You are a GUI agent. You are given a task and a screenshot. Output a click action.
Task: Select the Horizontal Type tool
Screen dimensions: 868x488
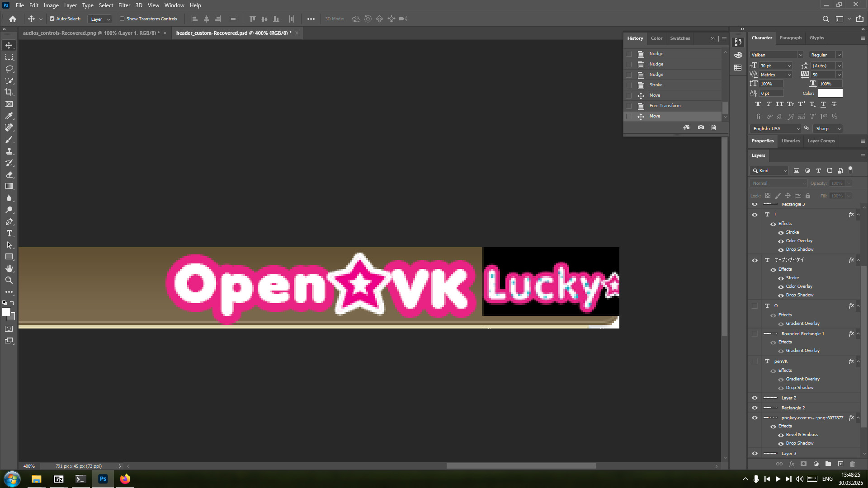(9, 233)
